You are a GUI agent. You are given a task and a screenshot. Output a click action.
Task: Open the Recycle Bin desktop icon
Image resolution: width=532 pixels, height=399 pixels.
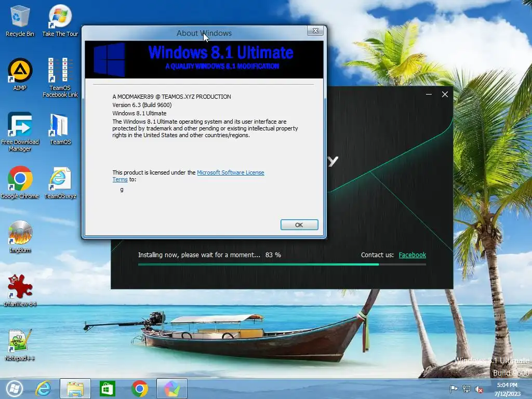pyautogui.click(x=20, y=20)
